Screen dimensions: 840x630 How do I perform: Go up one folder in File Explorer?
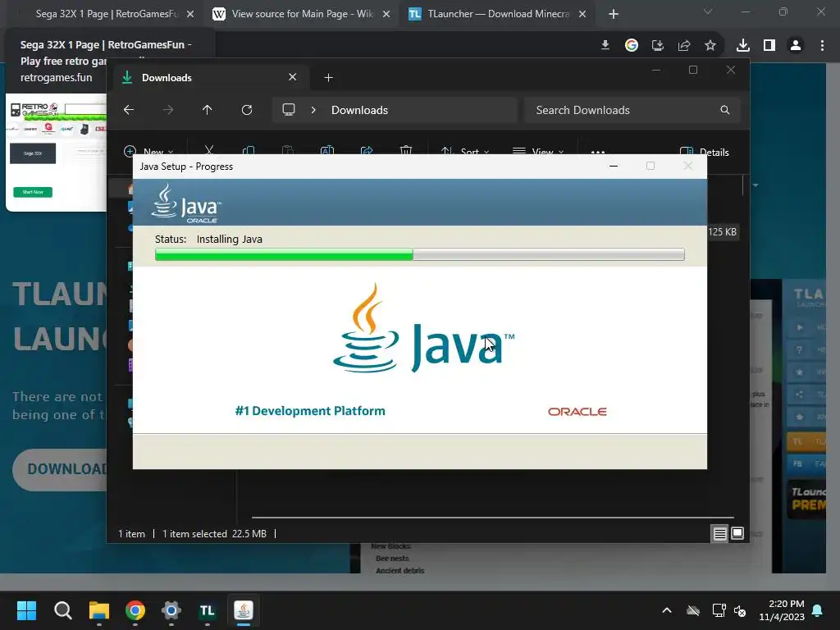point(208,110)
